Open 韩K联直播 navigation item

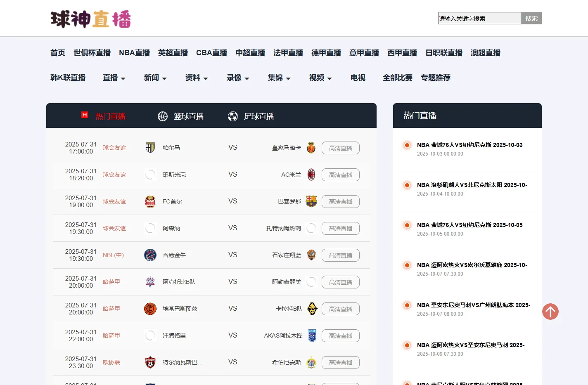[x=68, y=78]
